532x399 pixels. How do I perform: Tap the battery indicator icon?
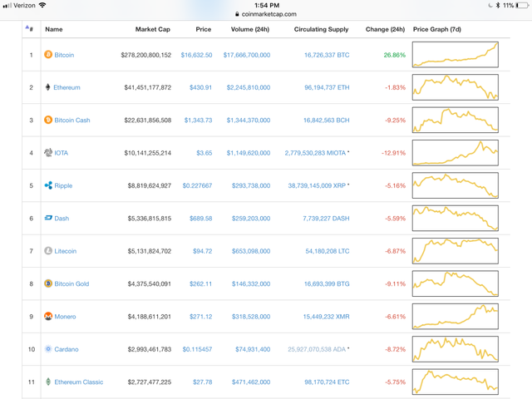[x=522, y=5]
